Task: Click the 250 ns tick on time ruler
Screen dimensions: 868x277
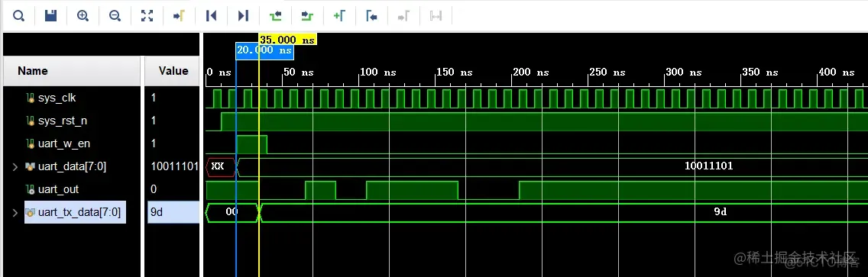Action: (x=607, y=72)
